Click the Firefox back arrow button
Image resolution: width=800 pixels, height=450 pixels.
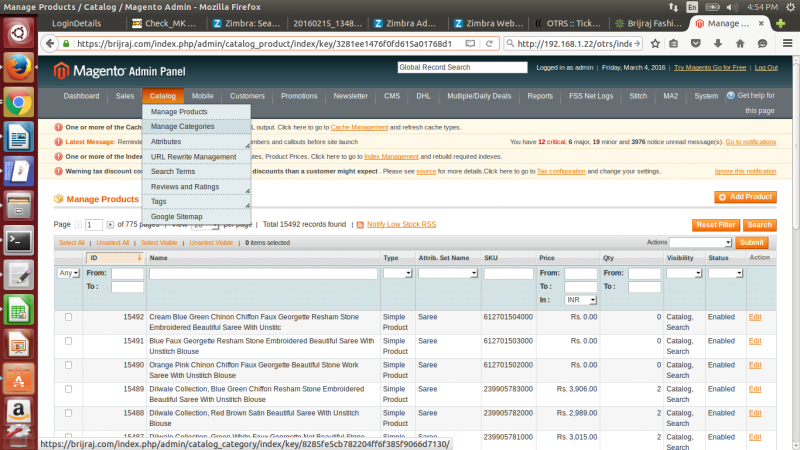pyautogui.click(x=49, y=44)
